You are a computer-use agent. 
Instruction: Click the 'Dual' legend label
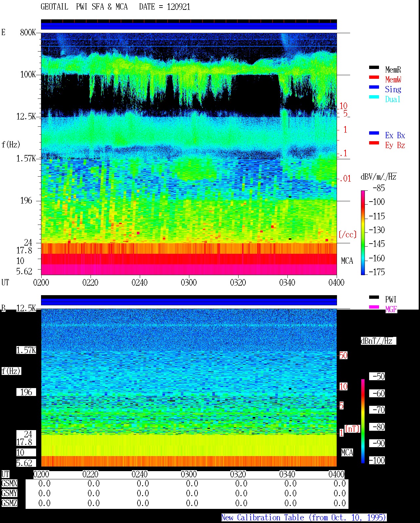[x=393, y=99]
